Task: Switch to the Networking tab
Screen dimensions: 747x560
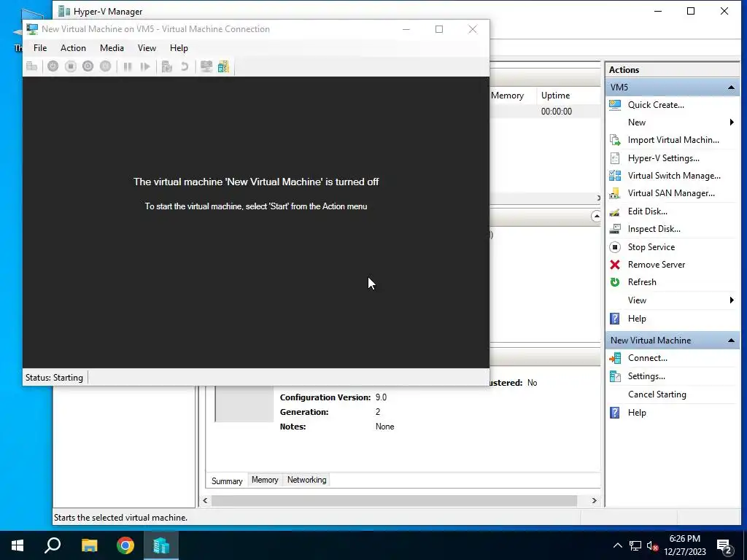Action: coord(307,480)
